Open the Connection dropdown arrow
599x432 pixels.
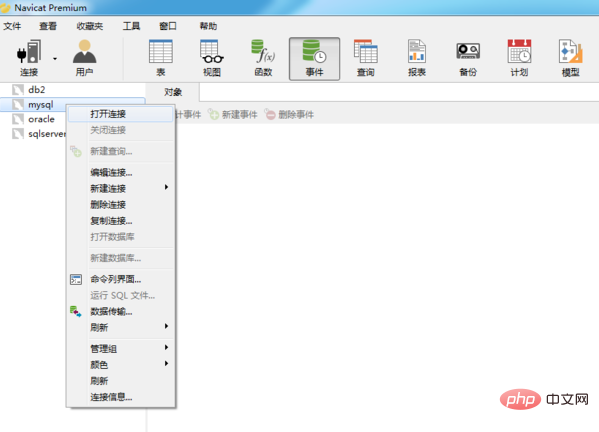[x=55, y=59]
